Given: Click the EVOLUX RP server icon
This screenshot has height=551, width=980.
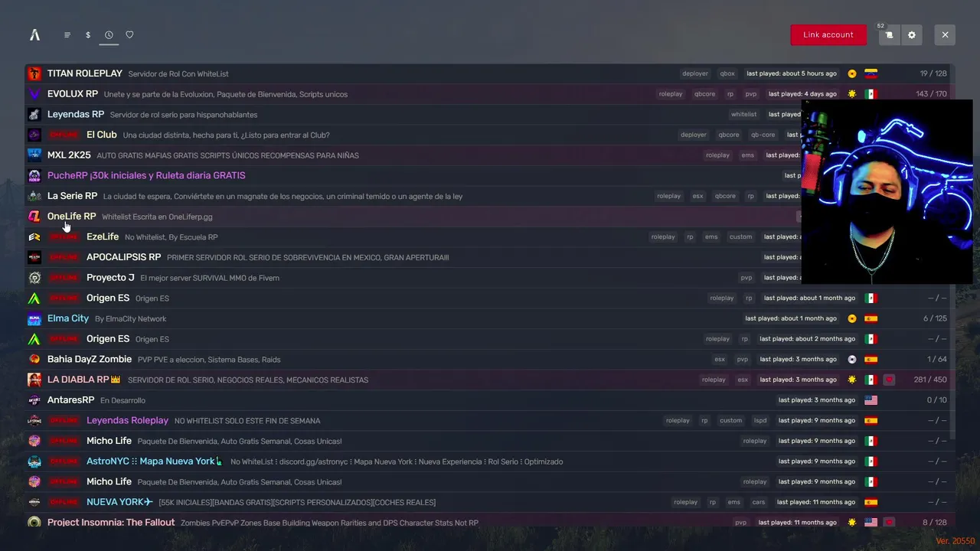Looking at the screenshot, I should pos(34,94).
